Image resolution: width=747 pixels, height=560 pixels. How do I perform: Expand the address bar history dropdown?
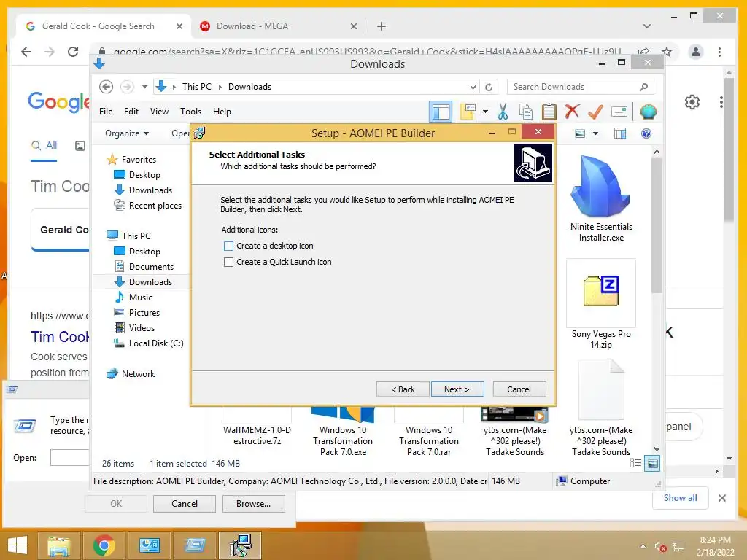[473, 87]
